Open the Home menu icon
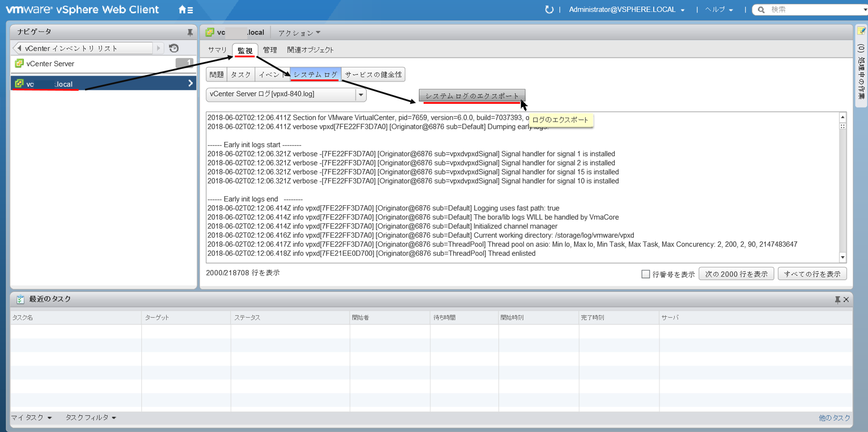The image size is (868, 432). [186, 10]
